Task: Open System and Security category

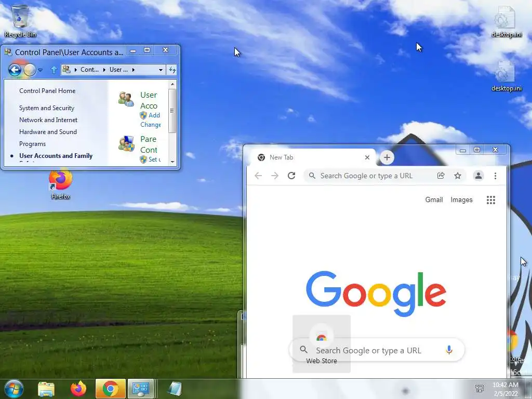Action: point(46,108)
